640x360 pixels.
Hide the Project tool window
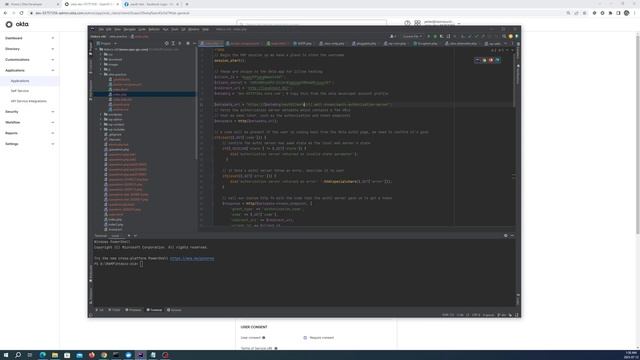coord(194,43)
